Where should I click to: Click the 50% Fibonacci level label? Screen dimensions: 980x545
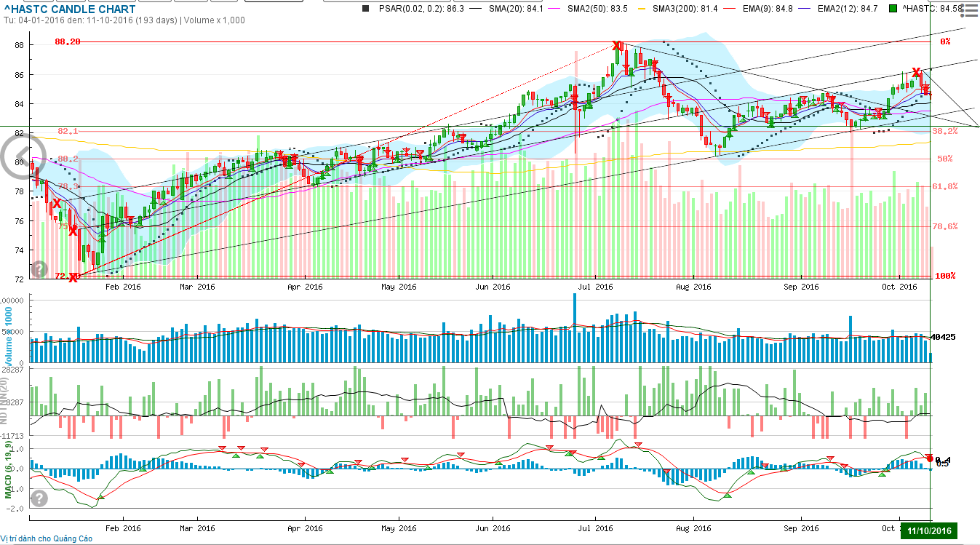[944, 159]
